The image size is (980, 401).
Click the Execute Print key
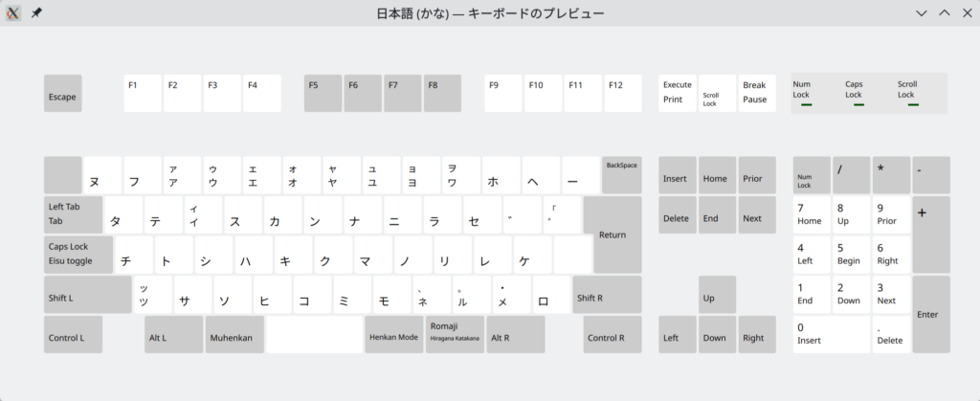(x=678, y=93)
